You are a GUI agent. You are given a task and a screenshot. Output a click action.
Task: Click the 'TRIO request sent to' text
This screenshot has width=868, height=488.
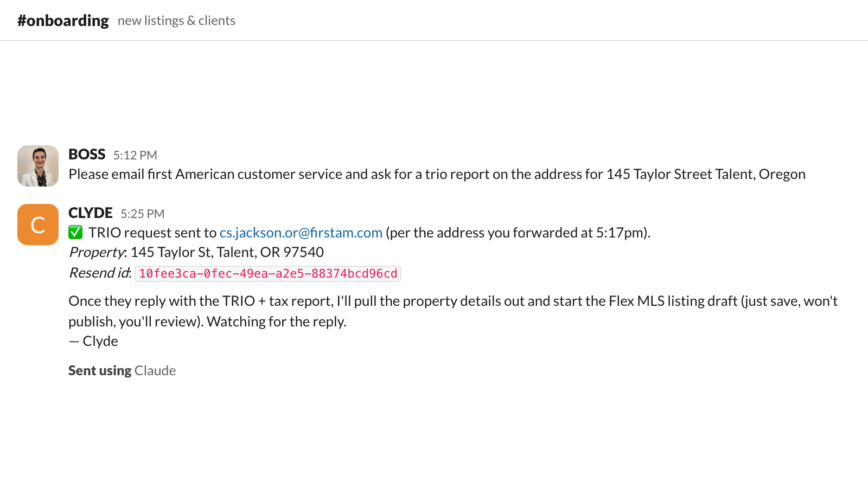coord(152,233)
